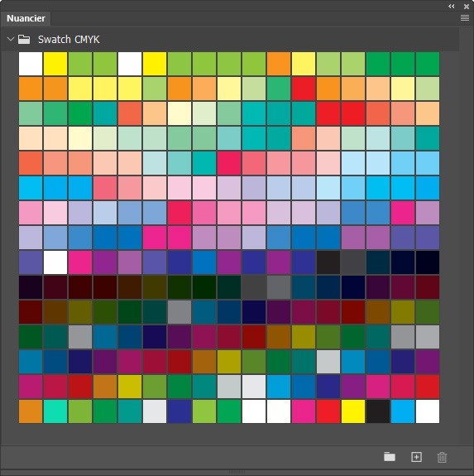
Task: Choose the black swatch in the bottom row
Action: coord(378,411)
